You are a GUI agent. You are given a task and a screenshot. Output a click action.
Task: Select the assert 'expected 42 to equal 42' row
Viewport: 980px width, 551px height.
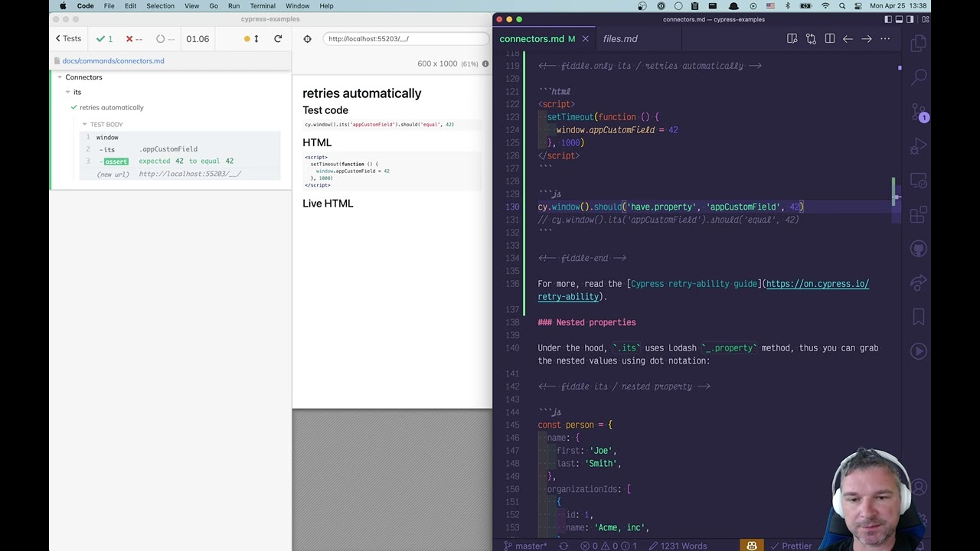coord(180,161)
